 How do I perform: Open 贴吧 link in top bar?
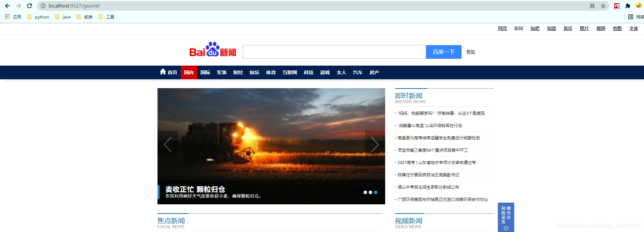535,28
